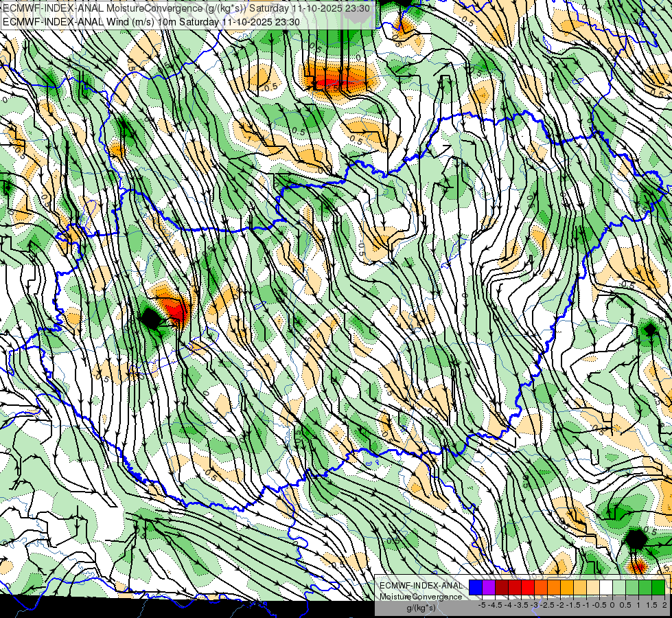Click the blue legend swatch below -5

(x=476, y=587)
